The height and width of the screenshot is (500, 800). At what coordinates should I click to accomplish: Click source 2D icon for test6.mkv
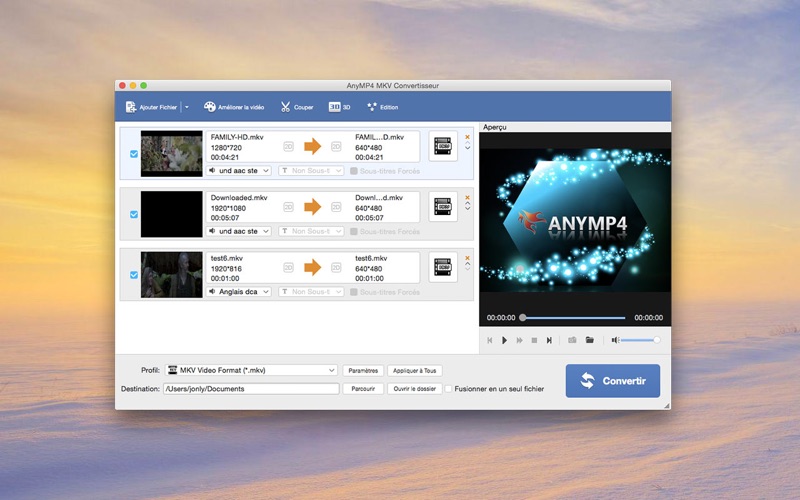tap(288, 267)
